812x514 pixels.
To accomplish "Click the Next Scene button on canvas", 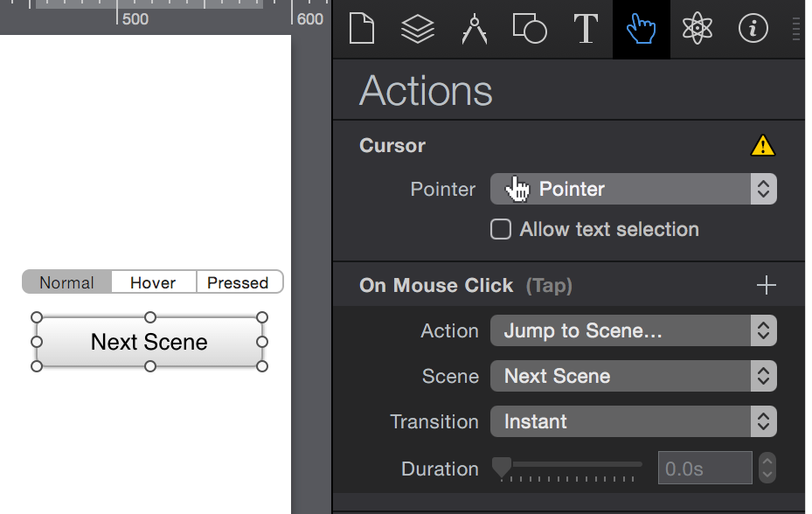I will click(x=149, y=342).
